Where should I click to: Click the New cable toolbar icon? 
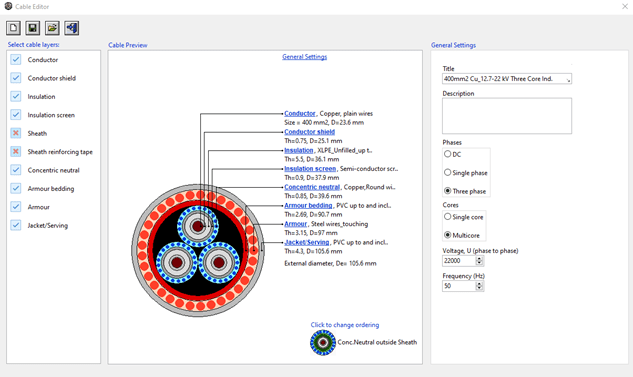(13, 28)
